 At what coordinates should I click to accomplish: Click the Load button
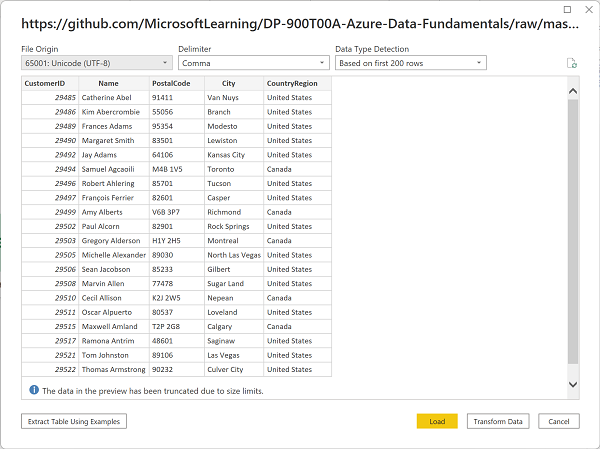[437, 421]
